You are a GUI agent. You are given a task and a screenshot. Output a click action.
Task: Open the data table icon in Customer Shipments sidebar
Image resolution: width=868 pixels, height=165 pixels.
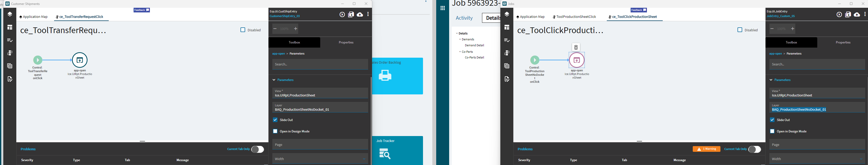10,66
